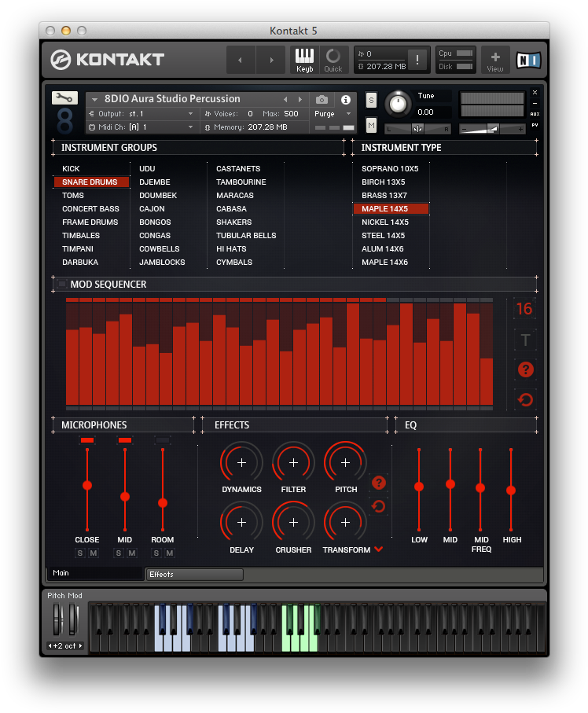Open the View plus menu

(x=495, y=61)
